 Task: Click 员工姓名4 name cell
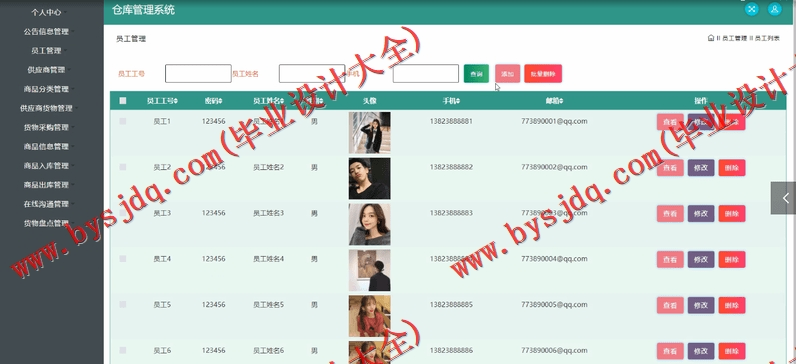[x=269, y=259]
